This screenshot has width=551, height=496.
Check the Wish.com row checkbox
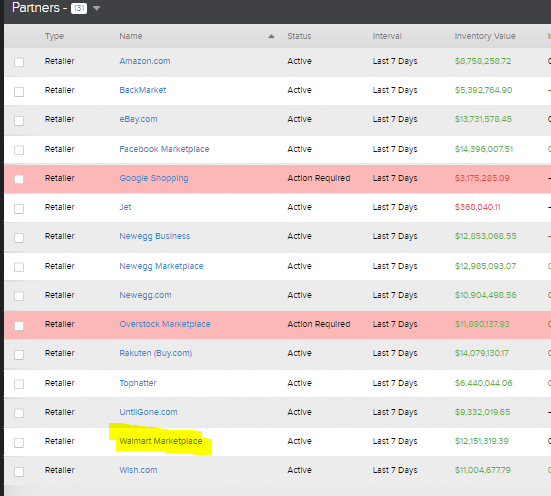tap(19, 472)
